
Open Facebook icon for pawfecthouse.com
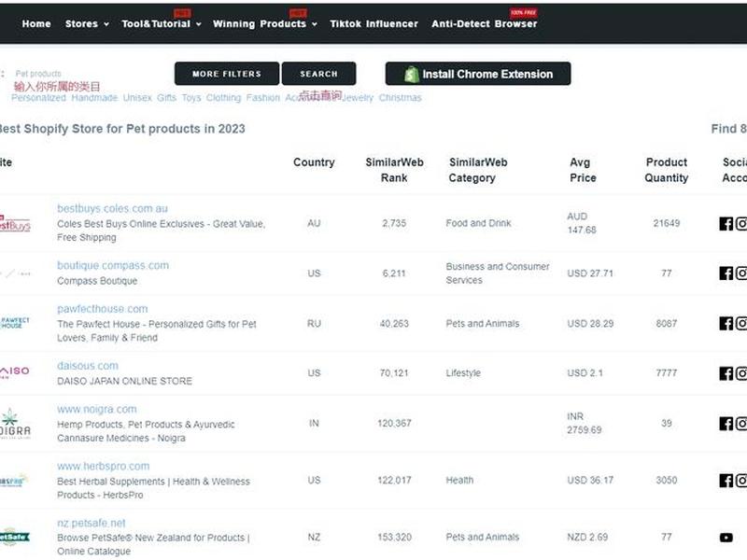point(726,323)
